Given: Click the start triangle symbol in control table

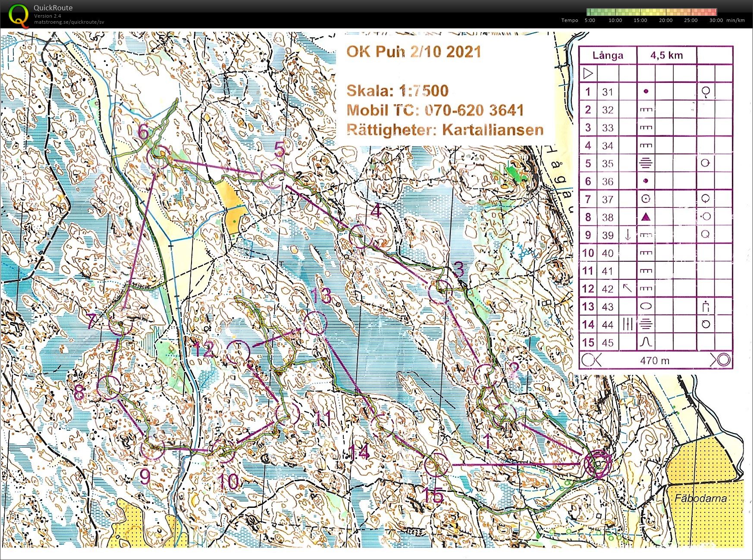Looking at the screenshot, I should (588, 73).
